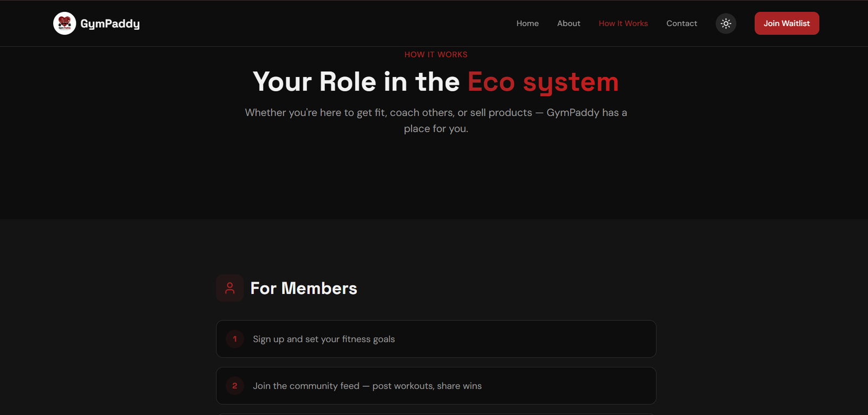The image size is (868, 415).
Task: Select the For Members section heading
Action: [x=303, y=288]
